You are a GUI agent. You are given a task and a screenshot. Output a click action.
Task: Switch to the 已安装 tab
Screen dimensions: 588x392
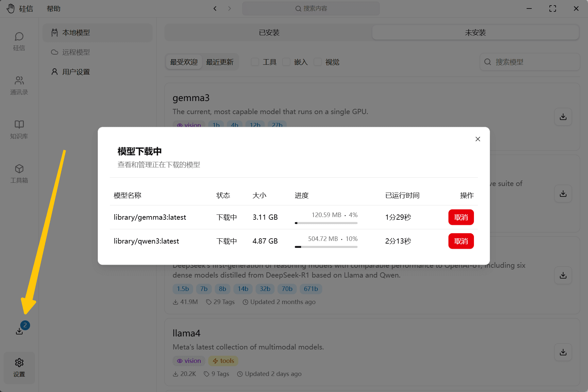coord(269,32)
